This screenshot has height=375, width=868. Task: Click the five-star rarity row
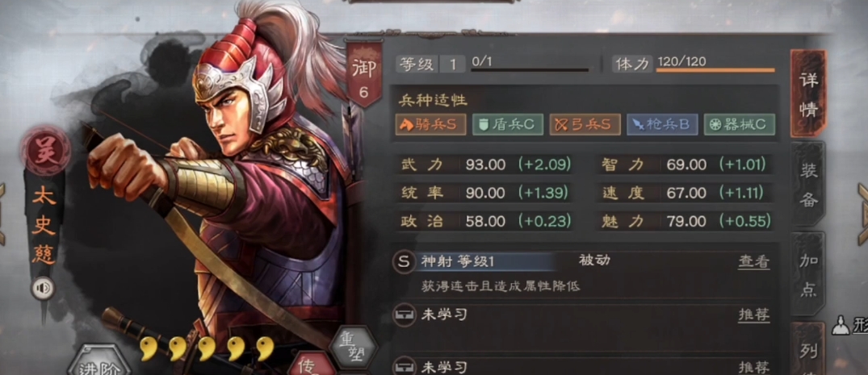tap(207, 348)
